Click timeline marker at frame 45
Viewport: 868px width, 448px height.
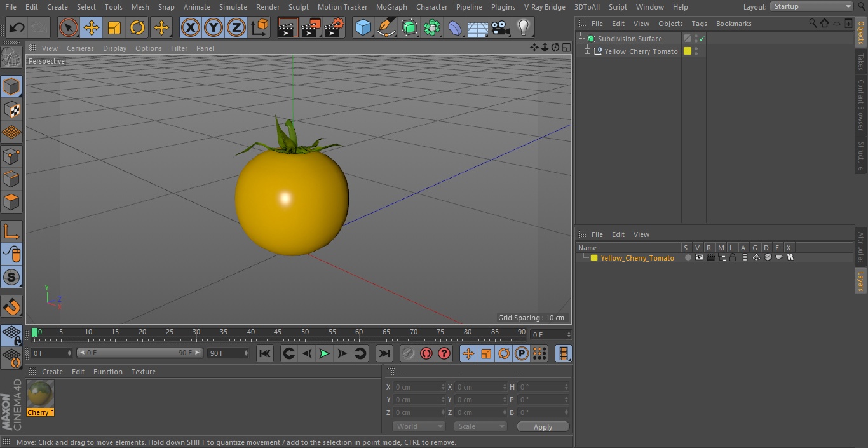coord(278,332)
